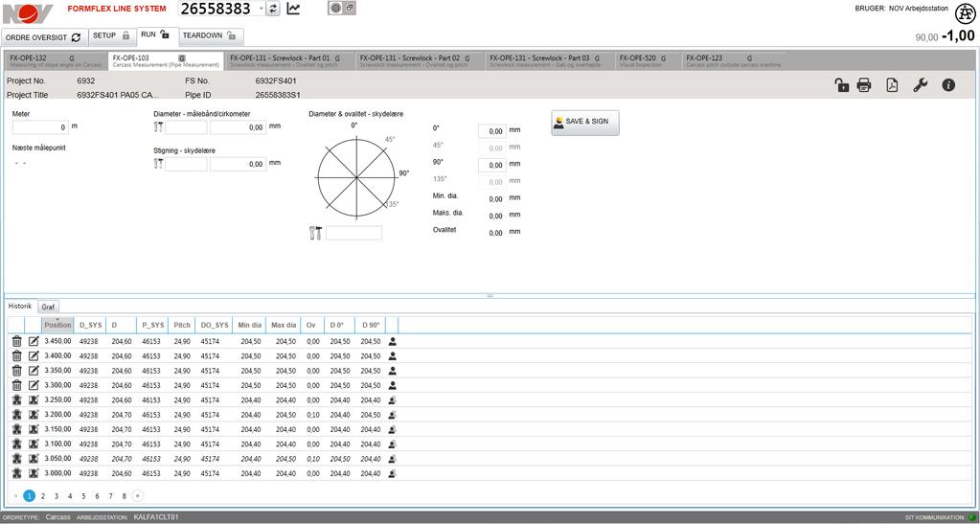Image resolution: width=980 pixels, height=524 pixels.
Task: Select tool icon for Stigning skydelære
Action: pos(159,164)
